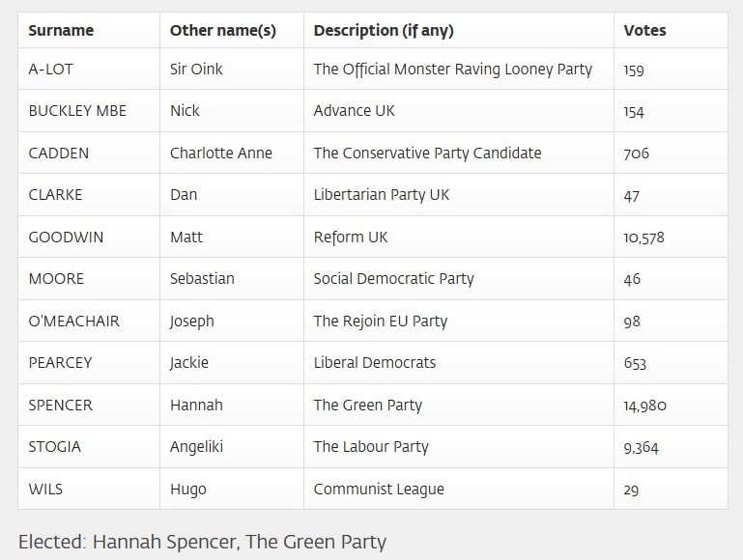Click the Libertarian Party UK description
743x560 pixels.
[381, 195]
